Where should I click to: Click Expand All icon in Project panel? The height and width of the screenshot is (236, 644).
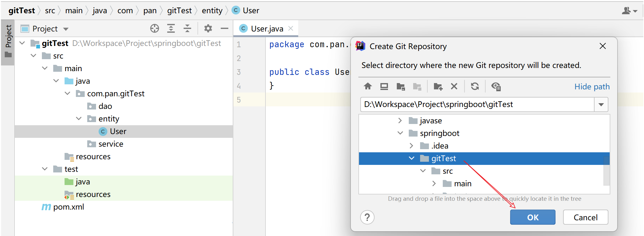coord(171,29)
